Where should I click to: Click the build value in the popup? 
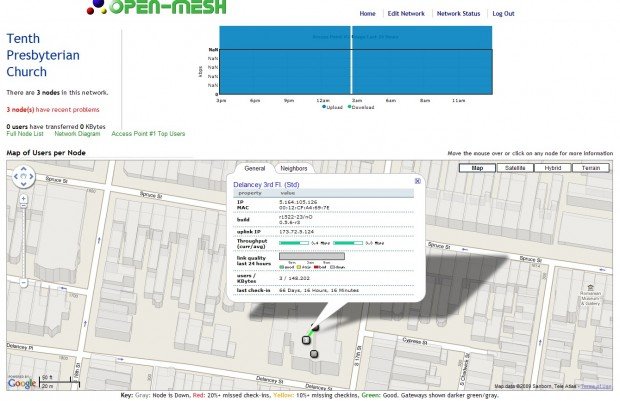point(296,219)
